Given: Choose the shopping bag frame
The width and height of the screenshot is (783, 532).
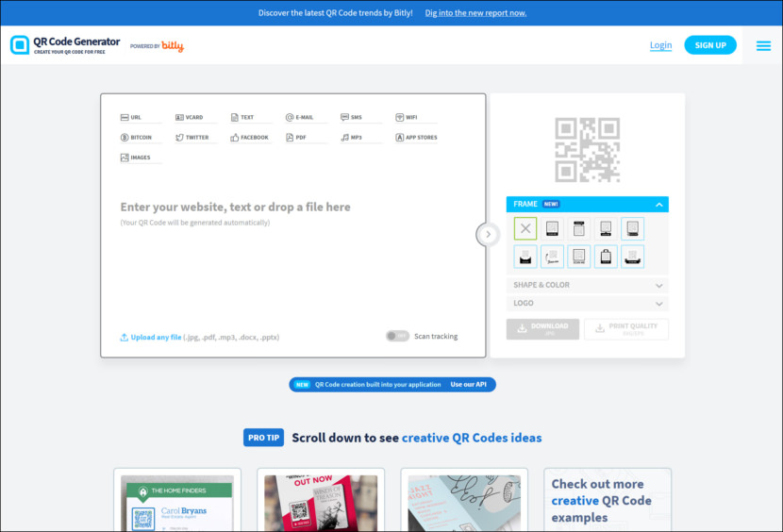Looking at the screenshot, I should (606, 257).
